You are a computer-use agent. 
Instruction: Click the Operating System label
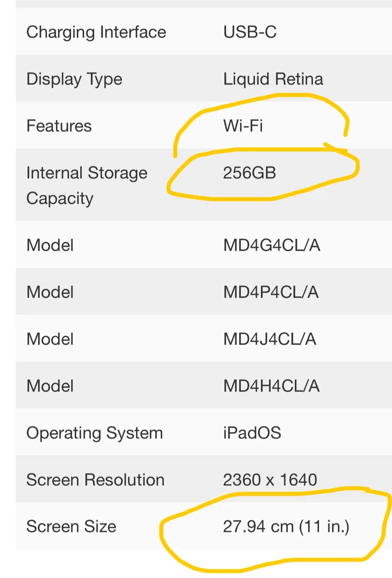pyautogui.click(x=94, y=433)
